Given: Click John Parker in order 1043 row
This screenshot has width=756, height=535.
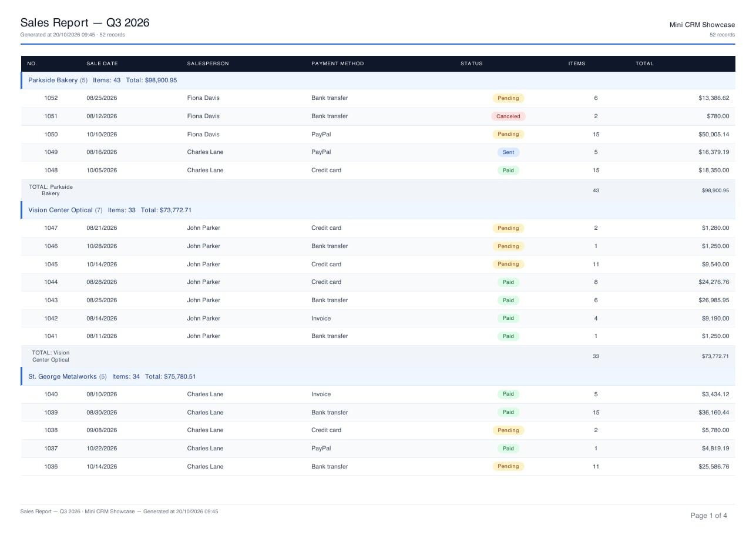Looking at the screenshot, I should [204, 300].
